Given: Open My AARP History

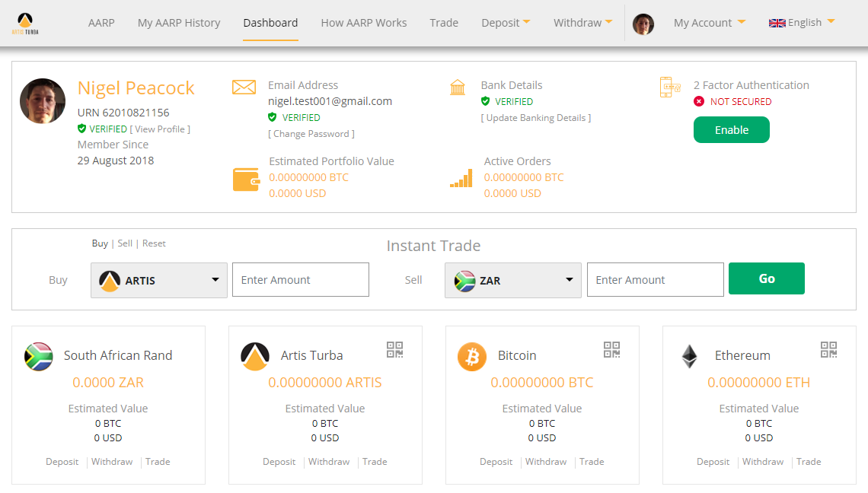Looking at the screenshot, I should coord(179,23).
